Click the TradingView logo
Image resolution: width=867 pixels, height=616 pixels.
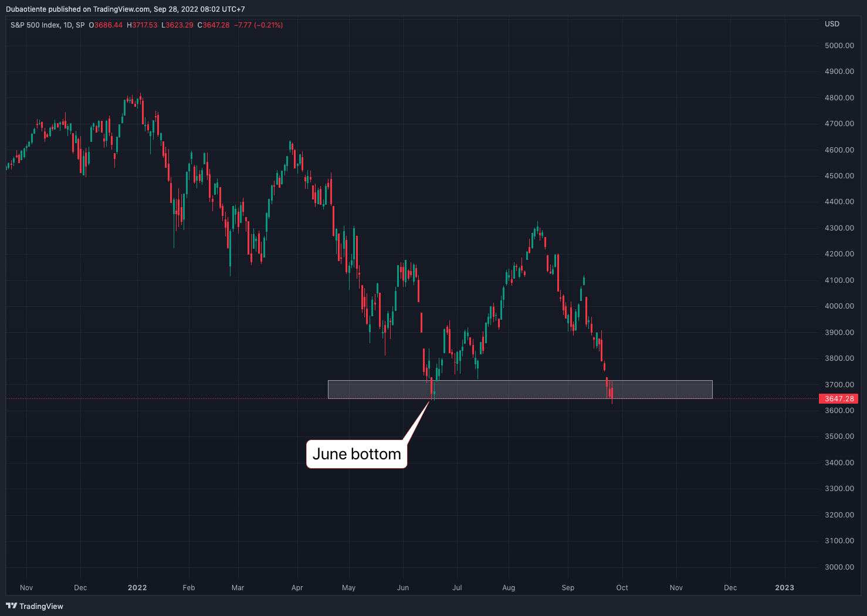tap(35, 606)
